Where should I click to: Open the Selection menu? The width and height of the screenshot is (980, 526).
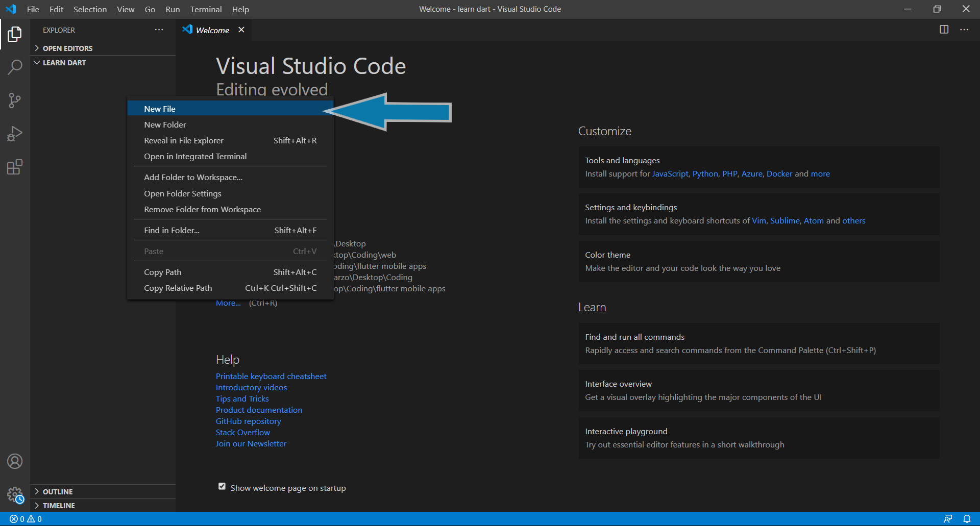pyautogui.click(x=90, y=9)
